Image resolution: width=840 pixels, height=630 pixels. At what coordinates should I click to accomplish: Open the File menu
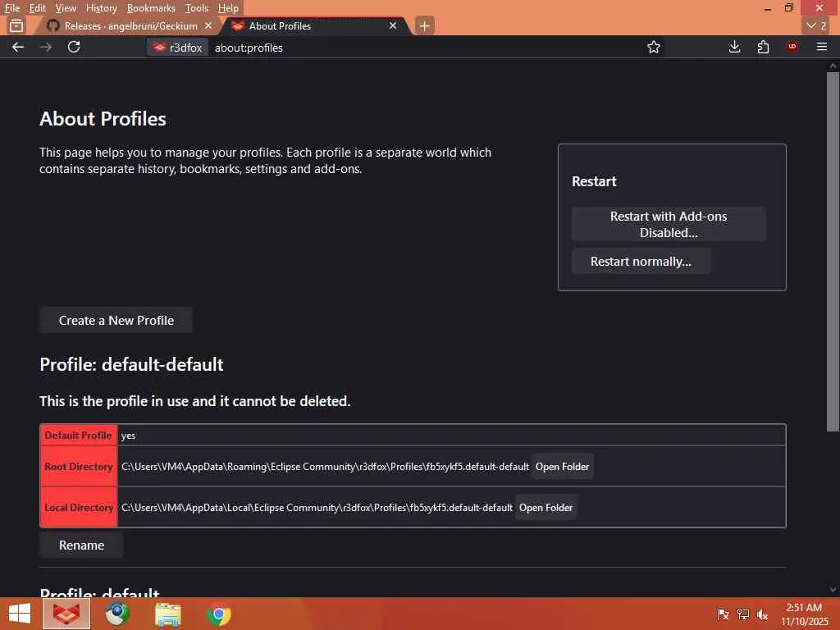pyautogui.click(x=11, y=8)
